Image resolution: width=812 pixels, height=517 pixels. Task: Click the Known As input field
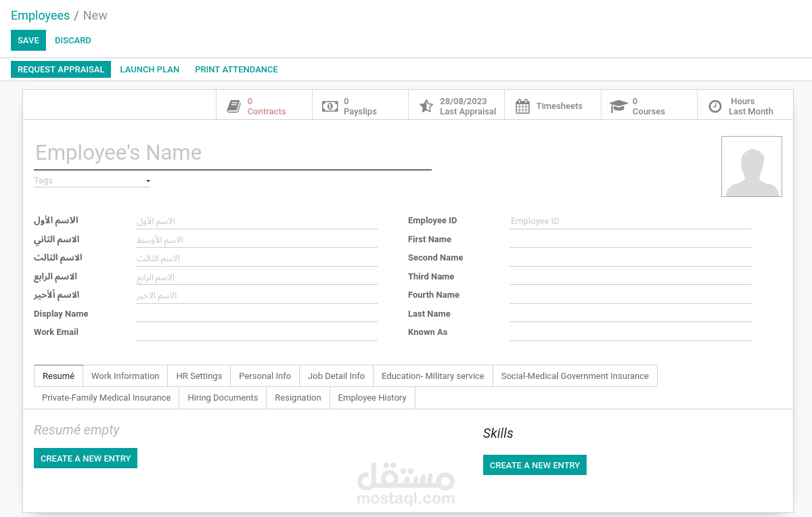pos(631,333)
